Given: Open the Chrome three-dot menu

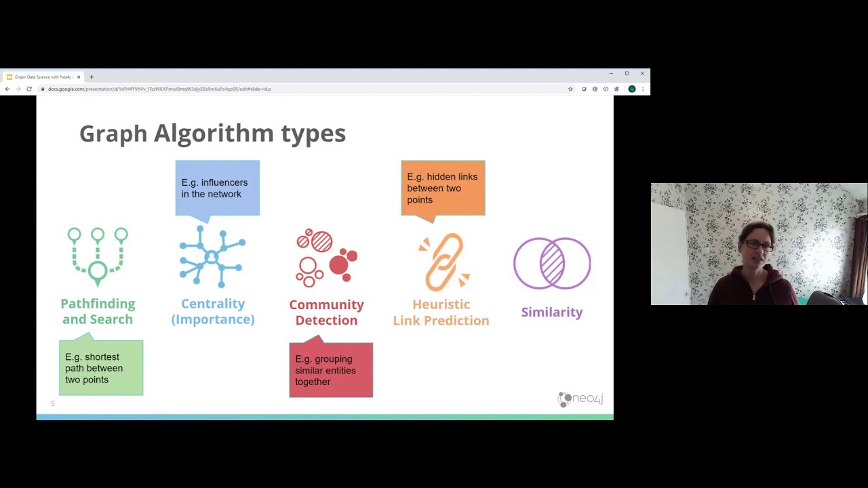Looking at the screenshot, I should click(x=643, y=89).
